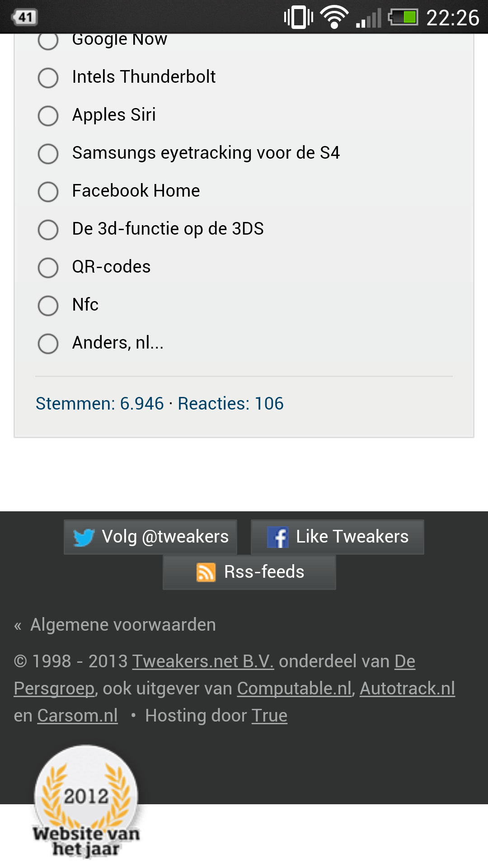Click the Computable.nl link
The height and width of the screenshot is (868, 488).
(x=295, y=688)
